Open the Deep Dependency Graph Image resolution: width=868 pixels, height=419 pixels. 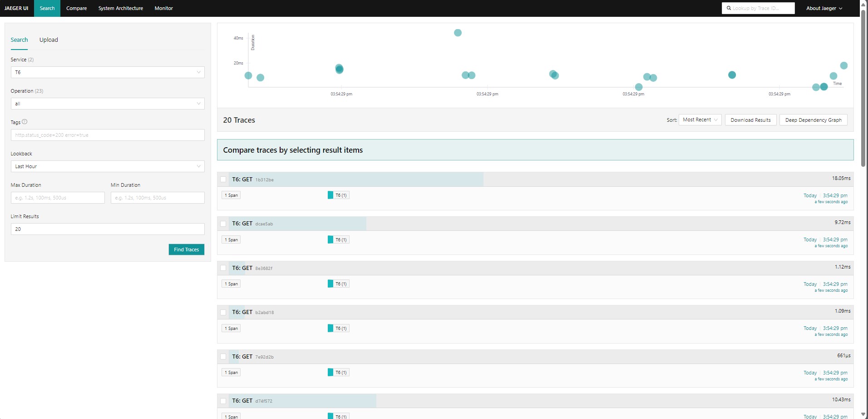(814, 120)
